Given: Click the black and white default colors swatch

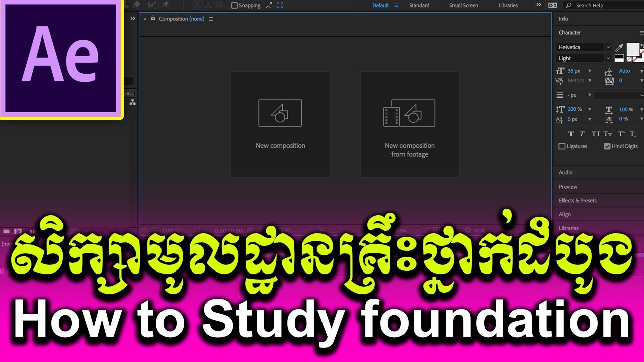Looking at the screenshot, I should point(619,58).
